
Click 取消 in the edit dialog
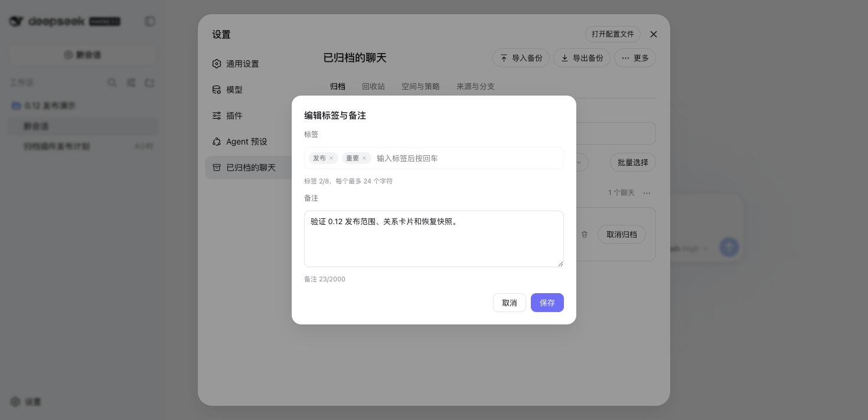pyautogui.click(x=510, y=303)
